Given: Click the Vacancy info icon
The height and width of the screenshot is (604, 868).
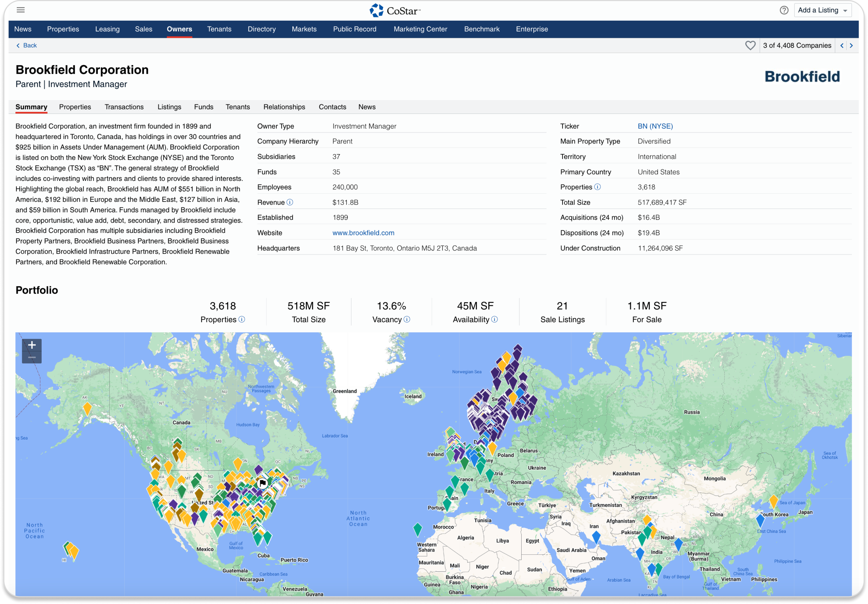Looking at the screenshot, I should pyautogui.click(x=407, y=319).
